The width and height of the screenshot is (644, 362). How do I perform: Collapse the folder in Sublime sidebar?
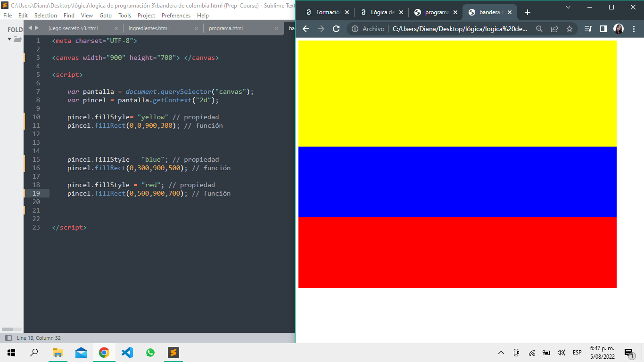tap(9, 39)
